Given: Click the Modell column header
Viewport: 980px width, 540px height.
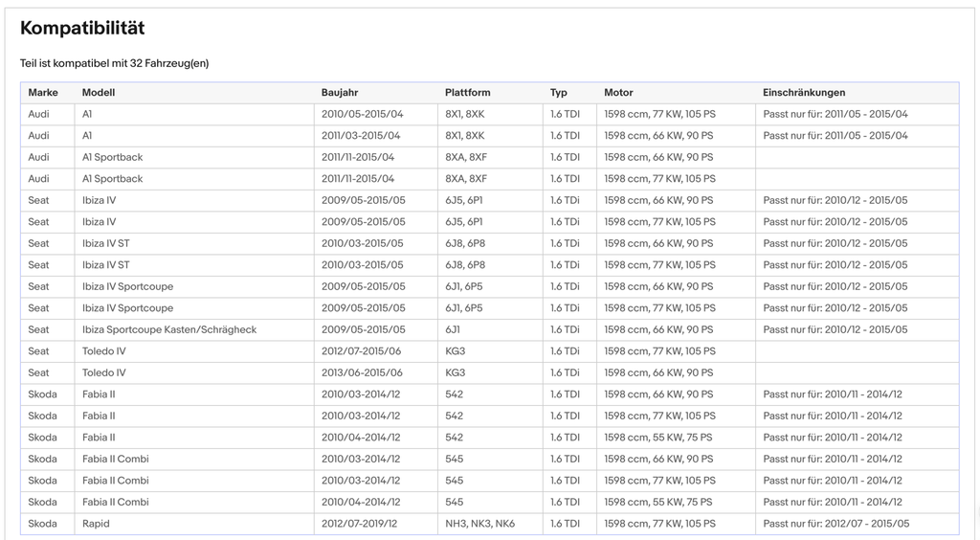Looking at the screenshot, I should pyautogui.click(x=99, y=93).
